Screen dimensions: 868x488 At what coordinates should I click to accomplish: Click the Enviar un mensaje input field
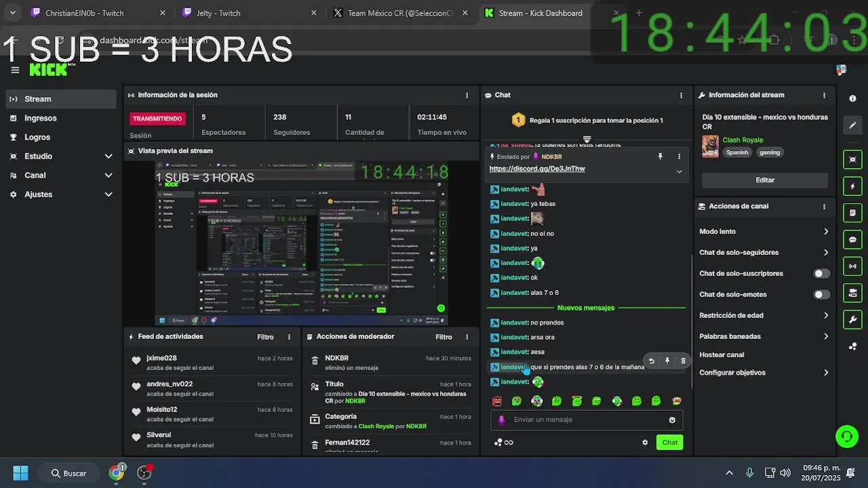click(587, 420)
